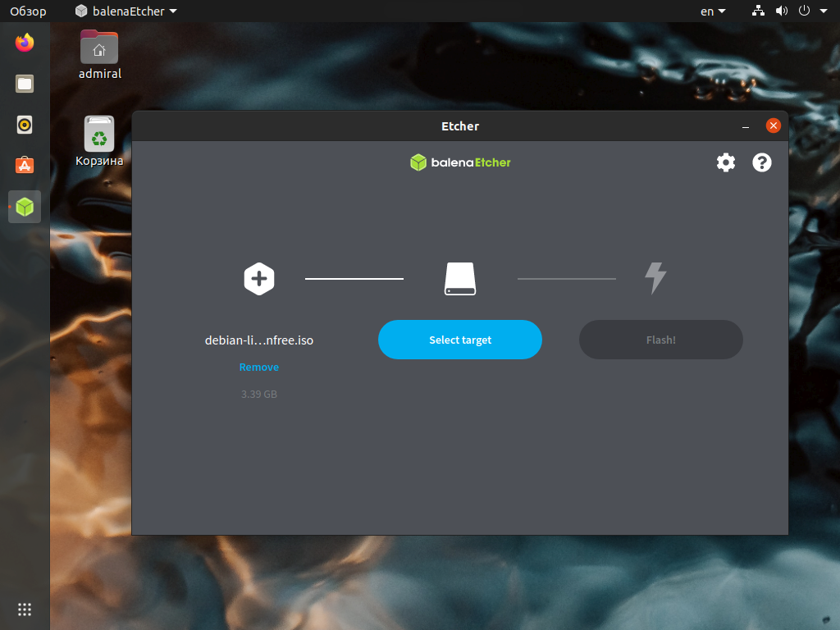Viewport: 840px width, 630px height.
Task: Open Ubuntu Software from the dock
Action: (25, 166)
